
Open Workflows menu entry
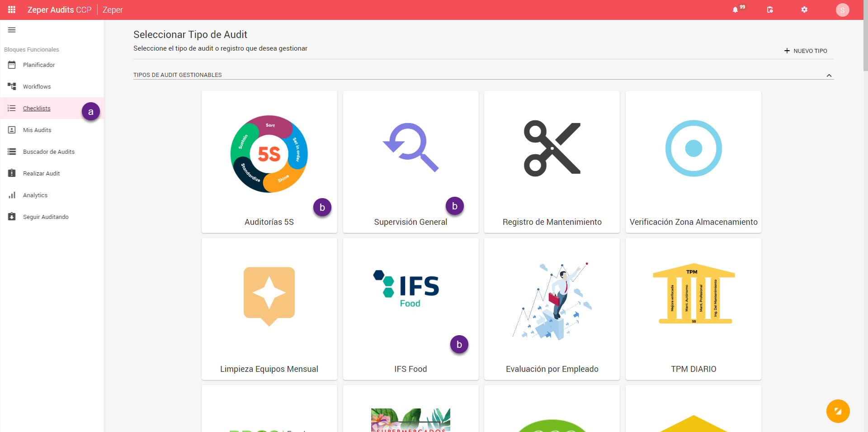pos(52,86)
